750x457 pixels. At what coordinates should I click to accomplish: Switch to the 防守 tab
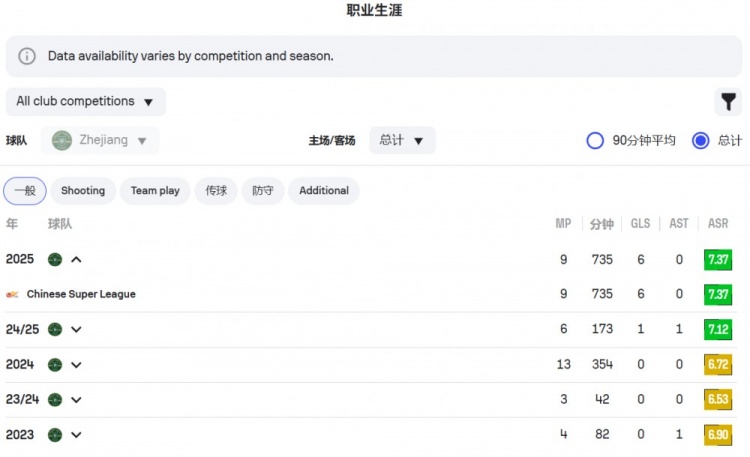coord(263,191)
